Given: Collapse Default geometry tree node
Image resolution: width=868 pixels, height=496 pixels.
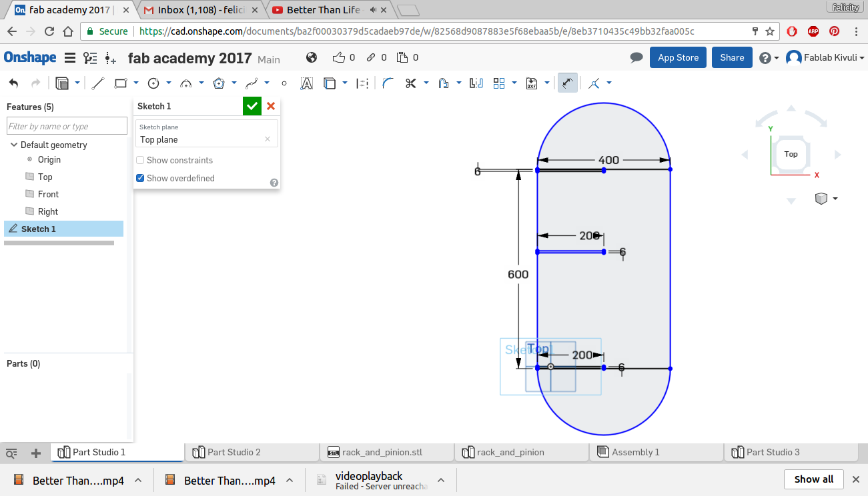Looking at the screenshot, I should (x=14, y=145).
